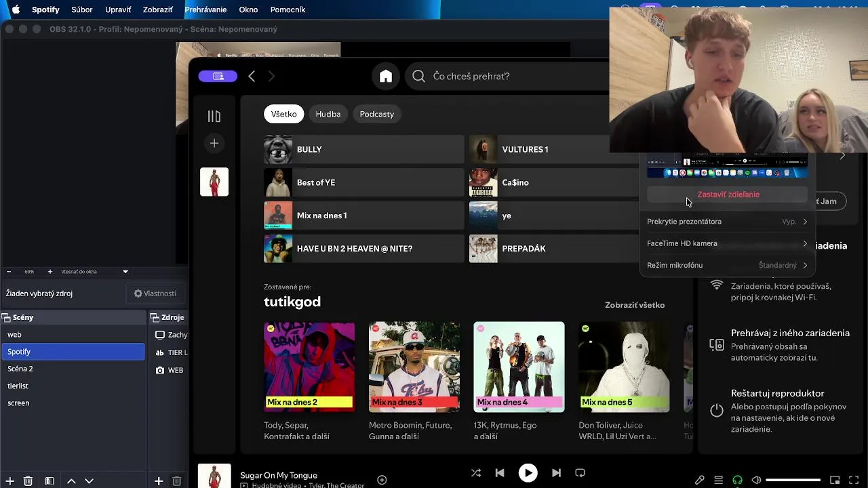
Task: Select the screen scene in OBS
Action: [73, 403]
